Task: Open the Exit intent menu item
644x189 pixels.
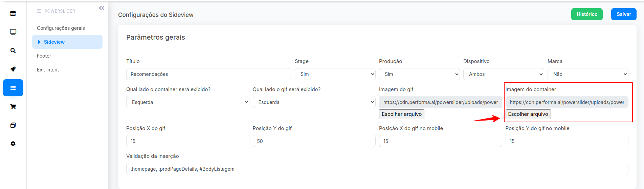Action: [x=48, y=70]
